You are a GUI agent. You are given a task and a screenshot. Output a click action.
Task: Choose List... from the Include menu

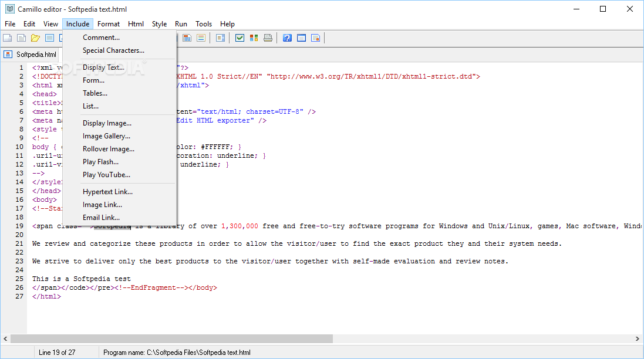[120, 106]
